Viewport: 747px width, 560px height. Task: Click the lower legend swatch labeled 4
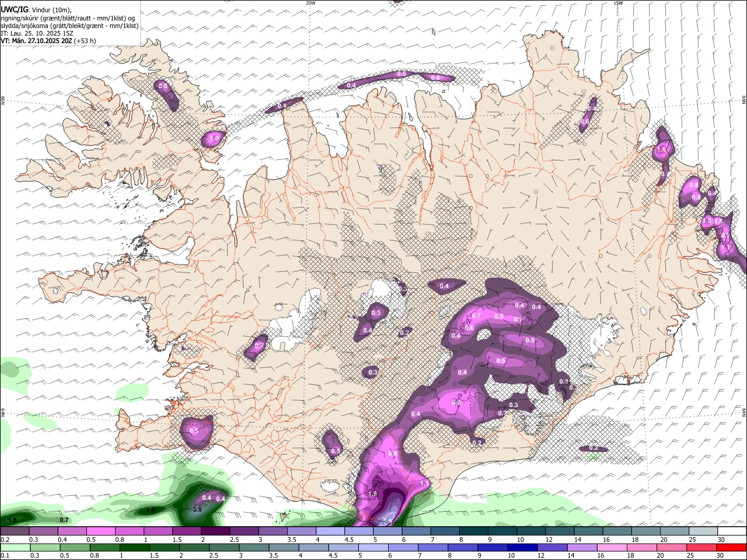click(x=313, y=548)
